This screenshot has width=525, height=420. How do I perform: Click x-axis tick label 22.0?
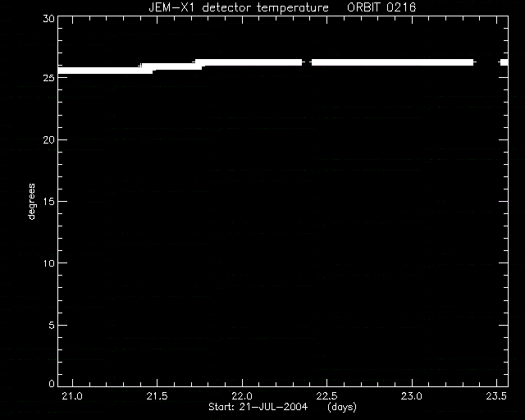[242, 396]
